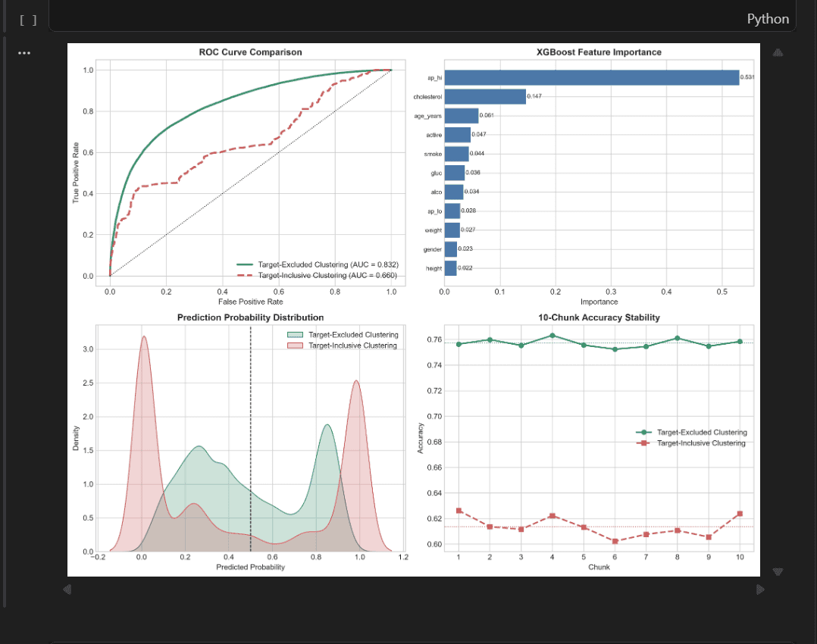Click the gluc feature label
The height and width of the screenshot is (644, 817).
click(x=436, y=173)
